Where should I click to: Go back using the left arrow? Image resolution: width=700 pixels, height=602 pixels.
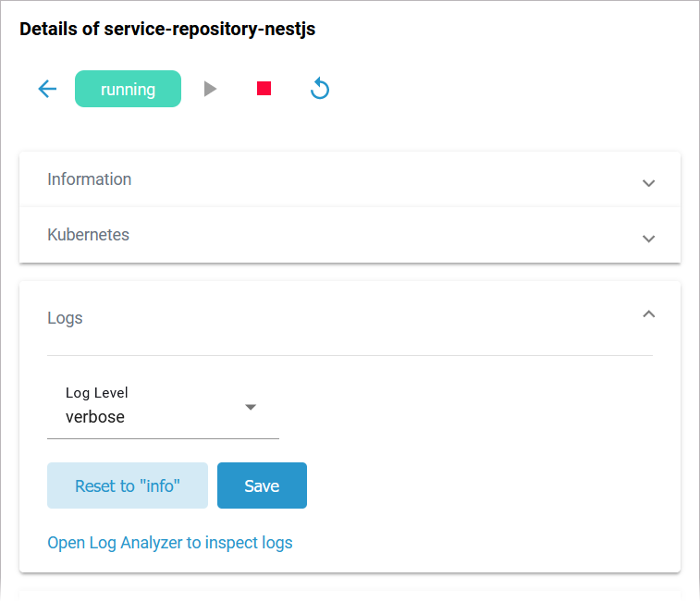coord(47,89)
